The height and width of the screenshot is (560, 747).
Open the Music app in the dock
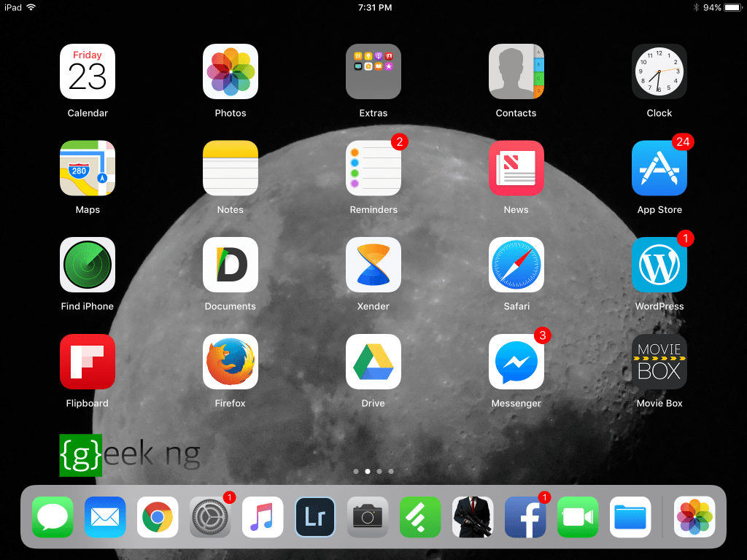point(263,517)
